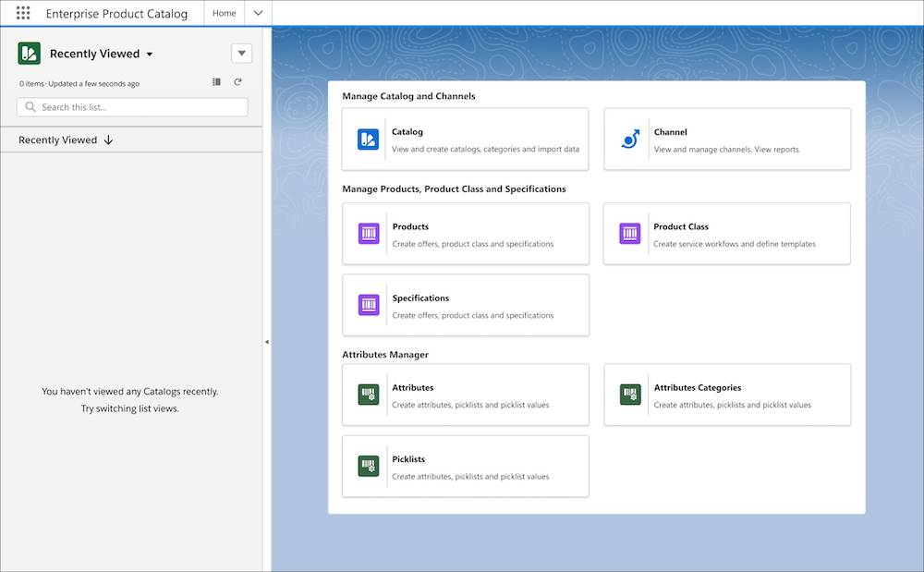
Task: Click 'Try switching list views.' text
Action: [x=129, y=408]
